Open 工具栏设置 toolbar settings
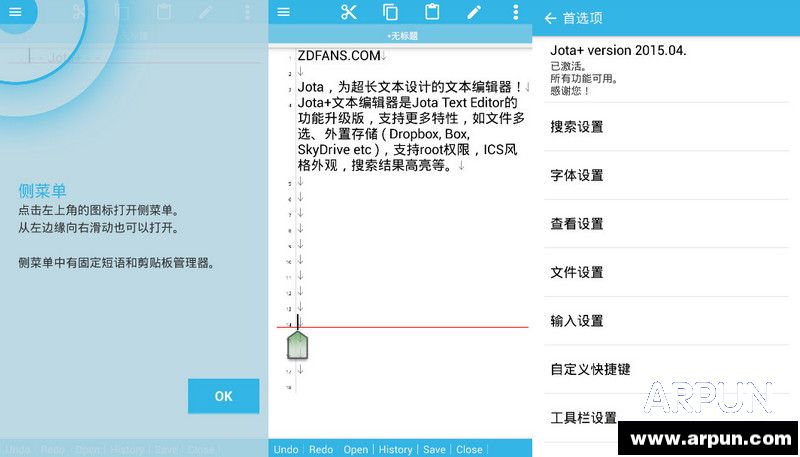This screenshot has height=457, width=800. pyautogui.click(x=666, y=418)
